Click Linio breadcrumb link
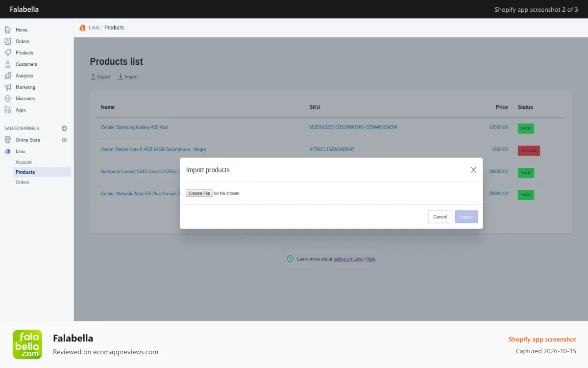Screen dimensions: 588x368 94,27
